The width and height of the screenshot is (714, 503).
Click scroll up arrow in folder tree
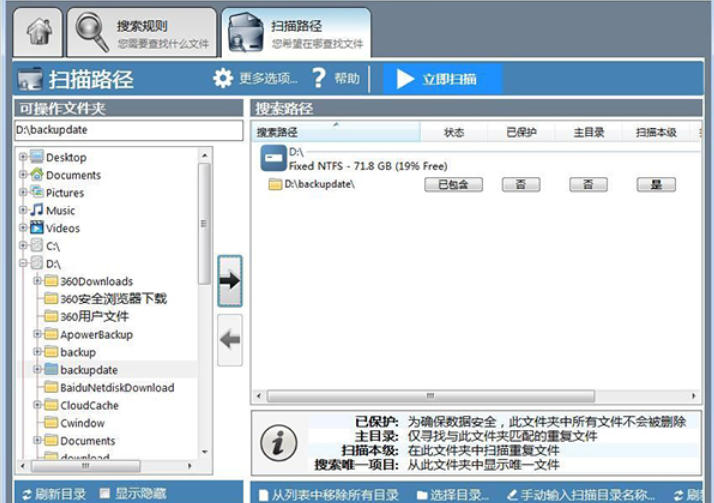[x=204, y=155]
